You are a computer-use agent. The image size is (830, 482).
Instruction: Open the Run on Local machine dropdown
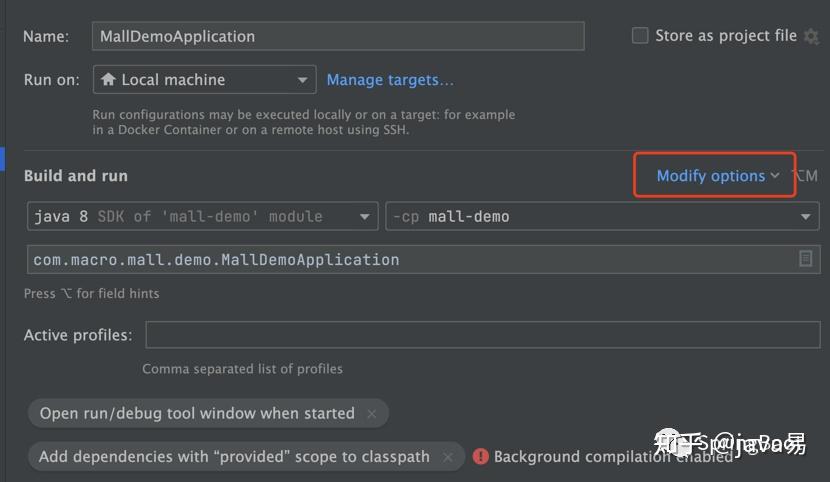click(x=204, y=80)
